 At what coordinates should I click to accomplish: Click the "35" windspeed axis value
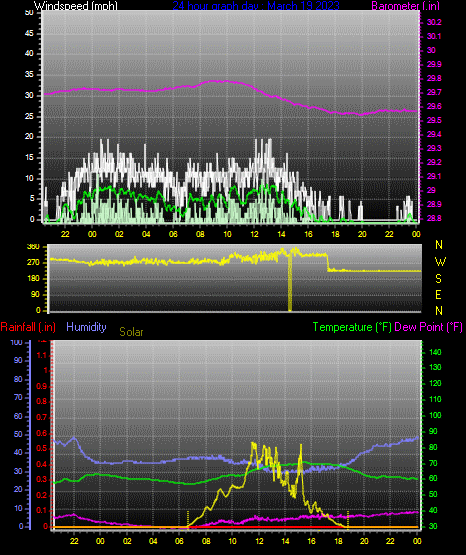point(29,75)
